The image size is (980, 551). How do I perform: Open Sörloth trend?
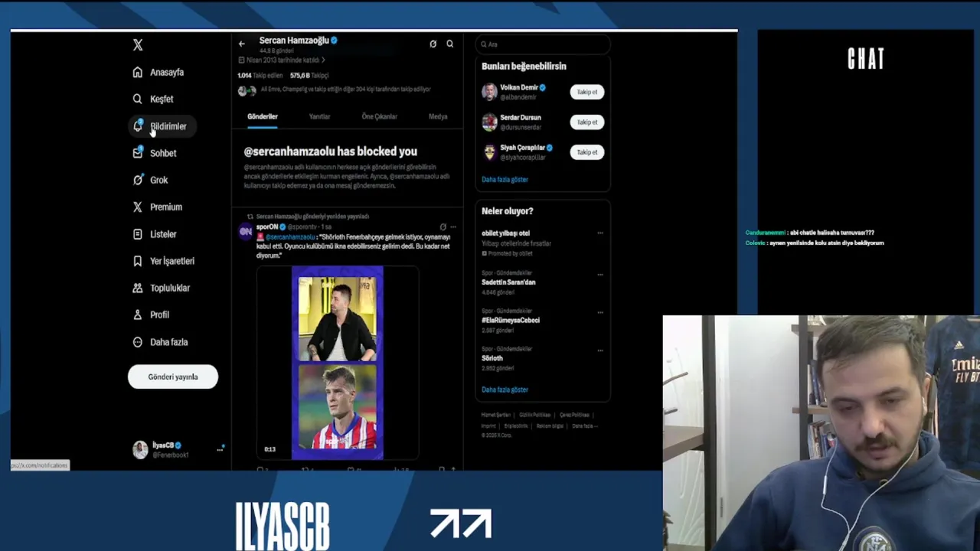click(x=492, y=358)
